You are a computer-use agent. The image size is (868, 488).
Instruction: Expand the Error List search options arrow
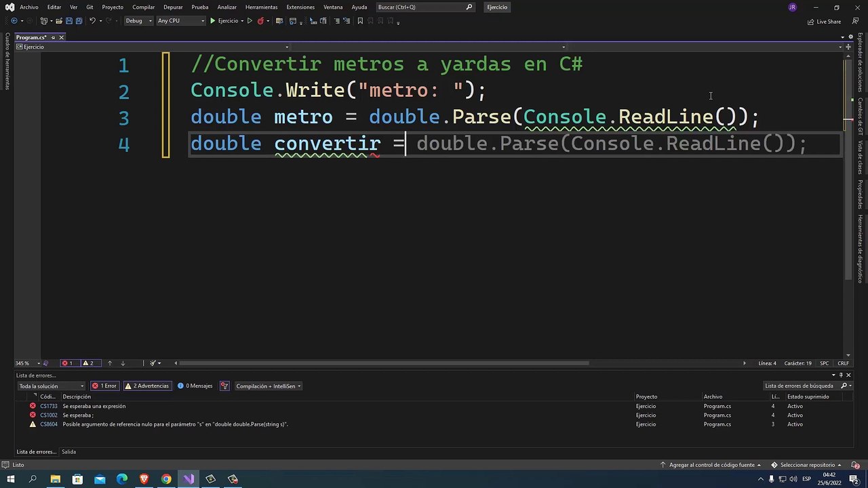pyautogui.click(x=850, y=386)
